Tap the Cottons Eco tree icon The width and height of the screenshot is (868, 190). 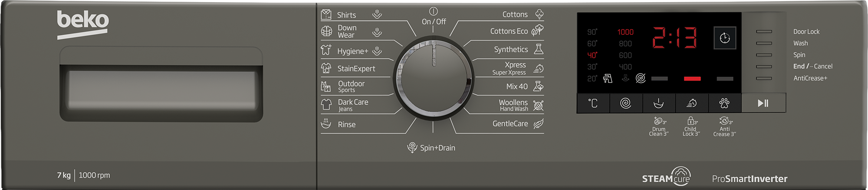(x=538, y=30)
